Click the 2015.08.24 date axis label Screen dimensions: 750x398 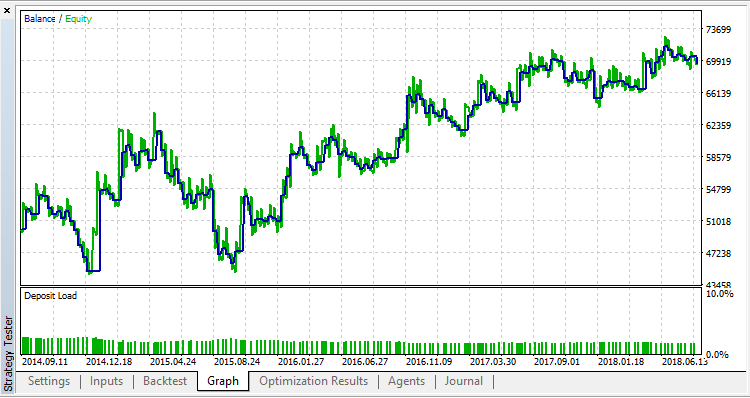point(237,362)
